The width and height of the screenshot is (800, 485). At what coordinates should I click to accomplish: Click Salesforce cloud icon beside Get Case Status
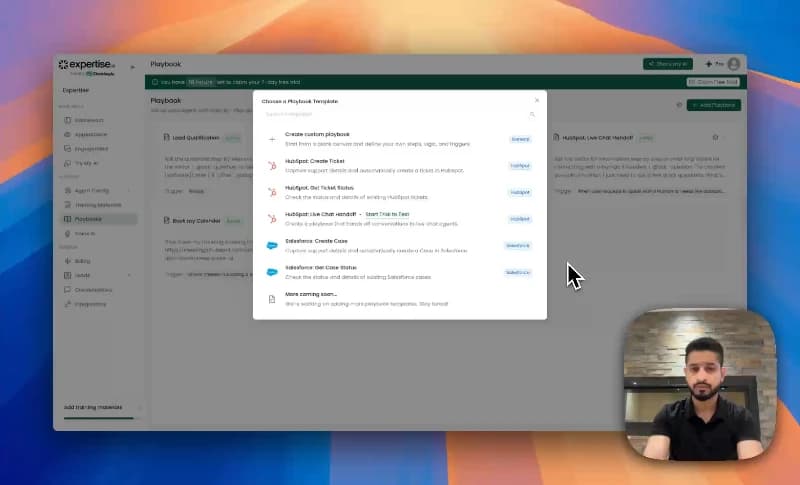coord(272,271)
